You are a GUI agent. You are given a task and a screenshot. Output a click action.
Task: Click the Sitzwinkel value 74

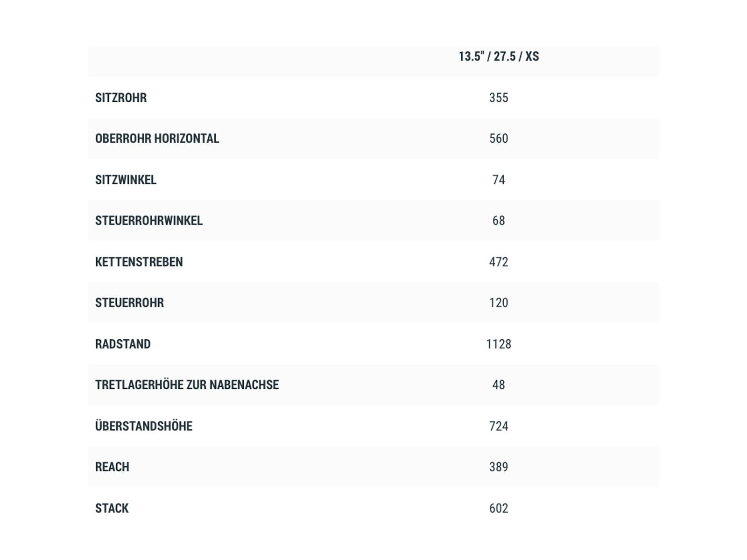coord(499,180)
